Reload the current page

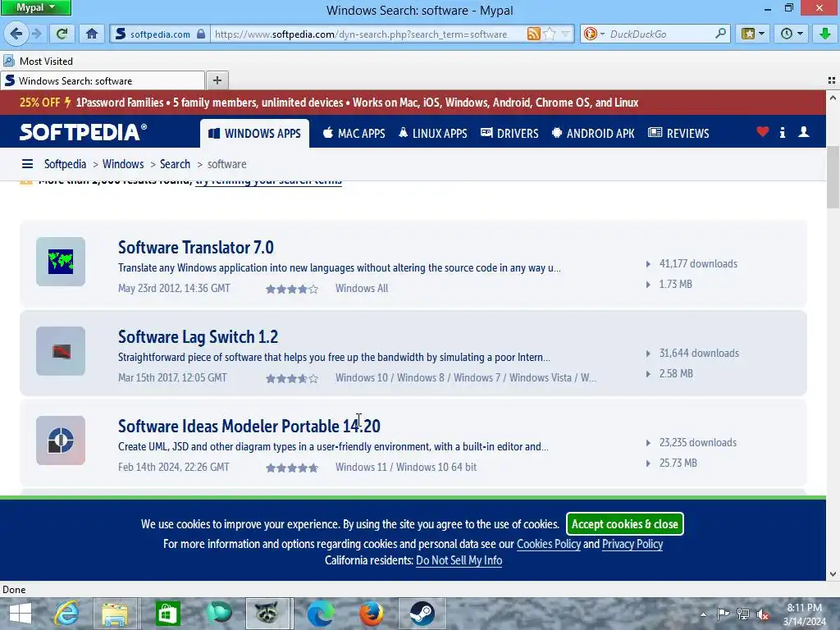tap(62, 34)
